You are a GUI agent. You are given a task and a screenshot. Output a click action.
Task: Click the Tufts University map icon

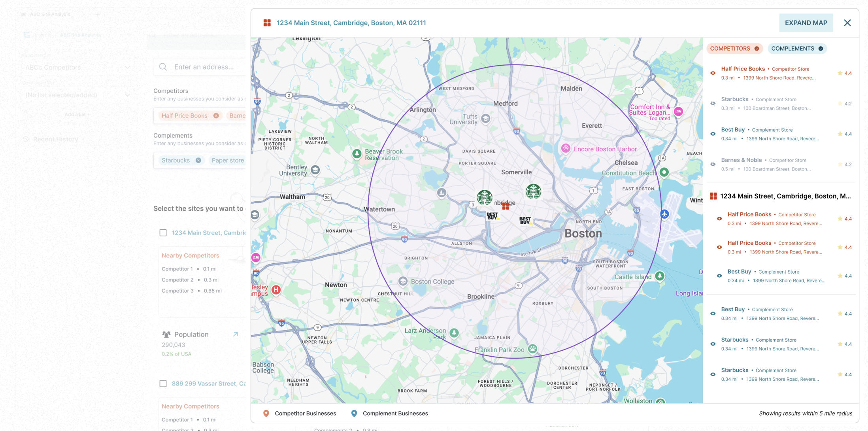[486, 118]
